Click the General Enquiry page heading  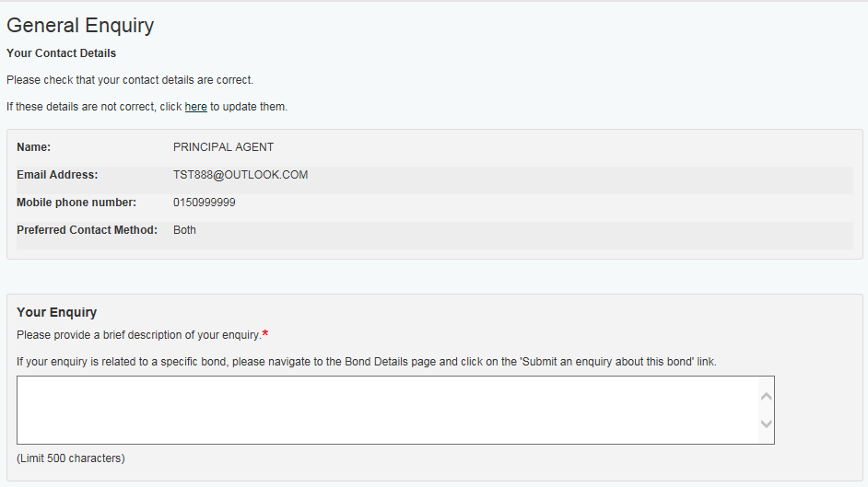[80, 26]
